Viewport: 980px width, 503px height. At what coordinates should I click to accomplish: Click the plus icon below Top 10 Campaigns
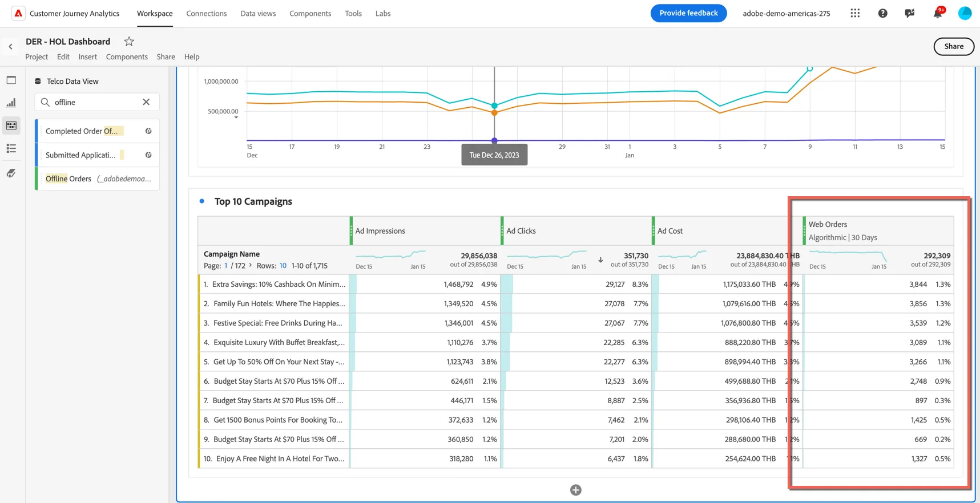[x=576, y=490]
